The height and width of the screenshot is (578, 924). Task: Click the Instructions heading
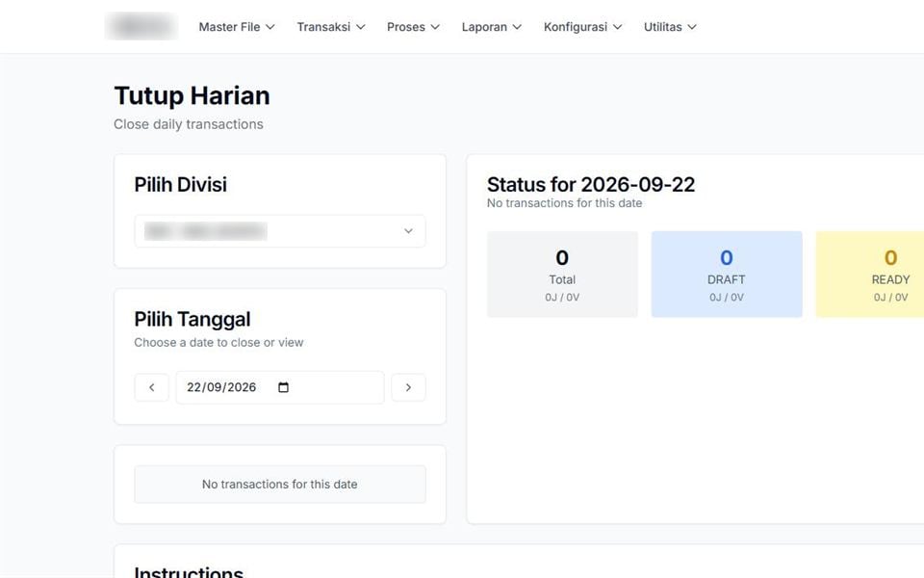pos(189,571)
